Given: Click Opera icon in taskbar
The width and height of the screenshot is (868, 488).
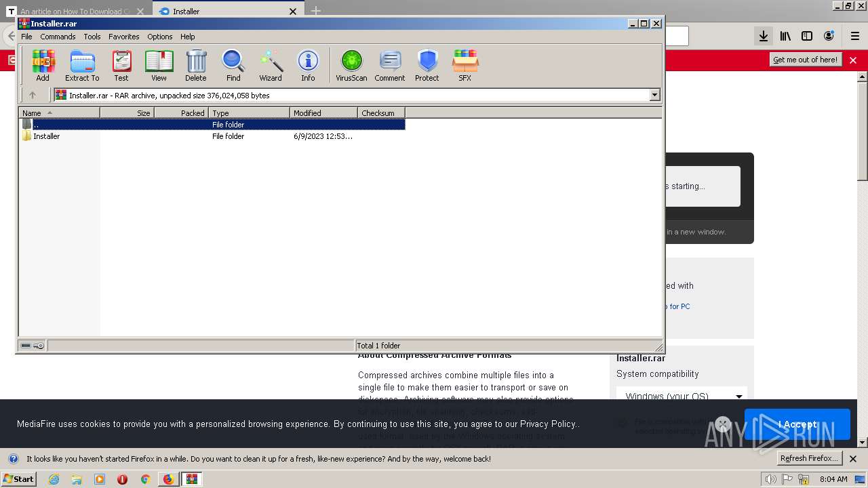Looking at the screenshot, I should tap(122, 479).
